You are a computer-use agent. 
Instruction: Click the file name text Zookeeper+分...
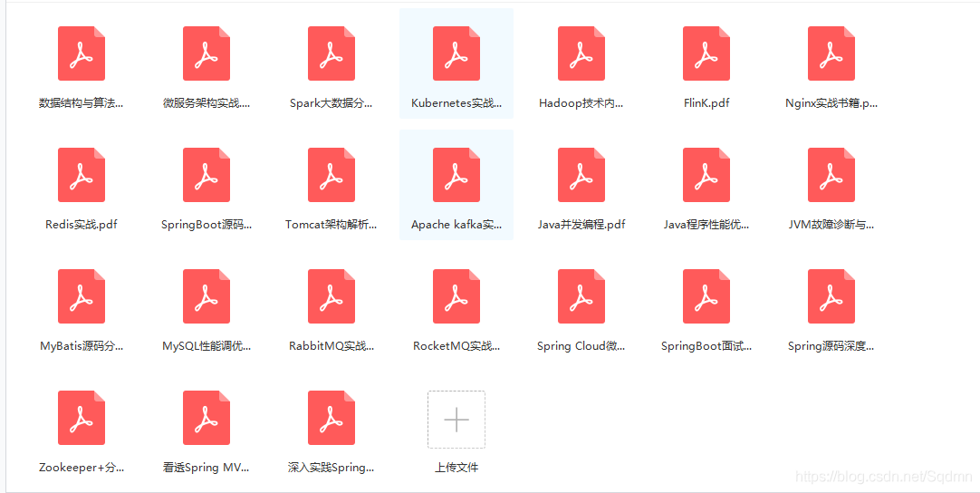(x=82, y=468)
